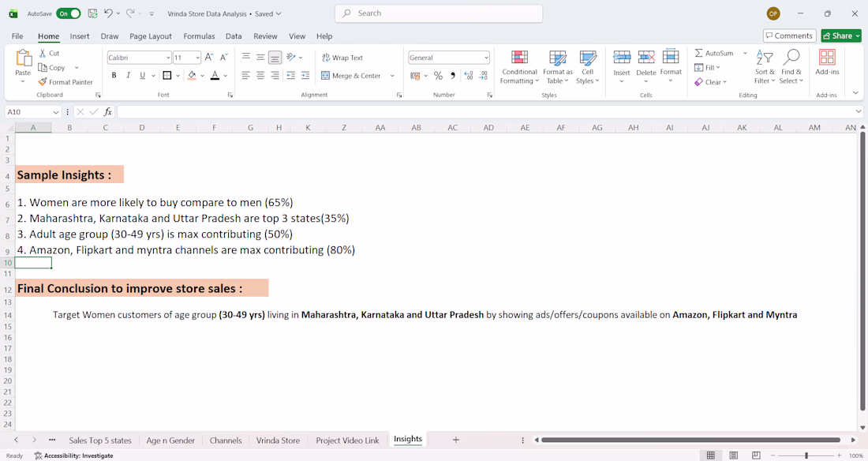This screenshot has height=461, width=868.
Task: Open Conditional Formatting
Action: point(519,67)
